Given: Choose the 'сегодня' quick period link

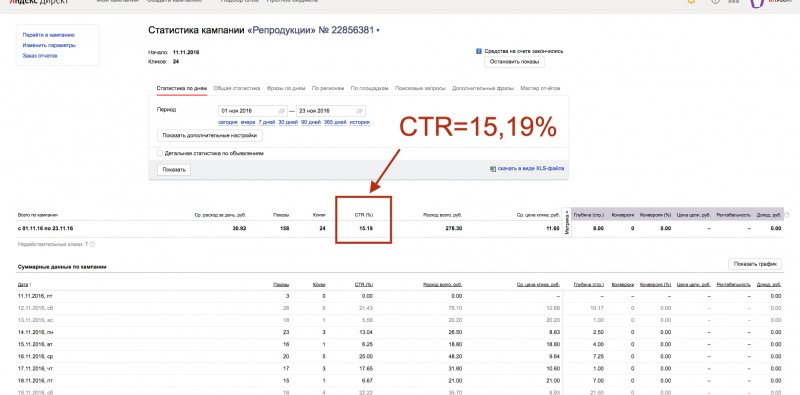Looking at the screenshot, I should [x=228, y=122].
